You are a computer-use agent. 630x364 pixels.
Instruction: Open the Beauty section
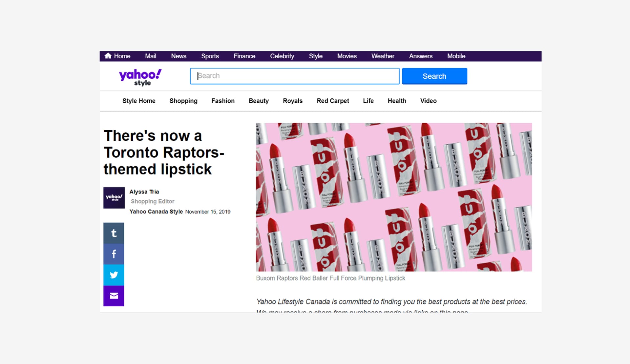point(259,101)
